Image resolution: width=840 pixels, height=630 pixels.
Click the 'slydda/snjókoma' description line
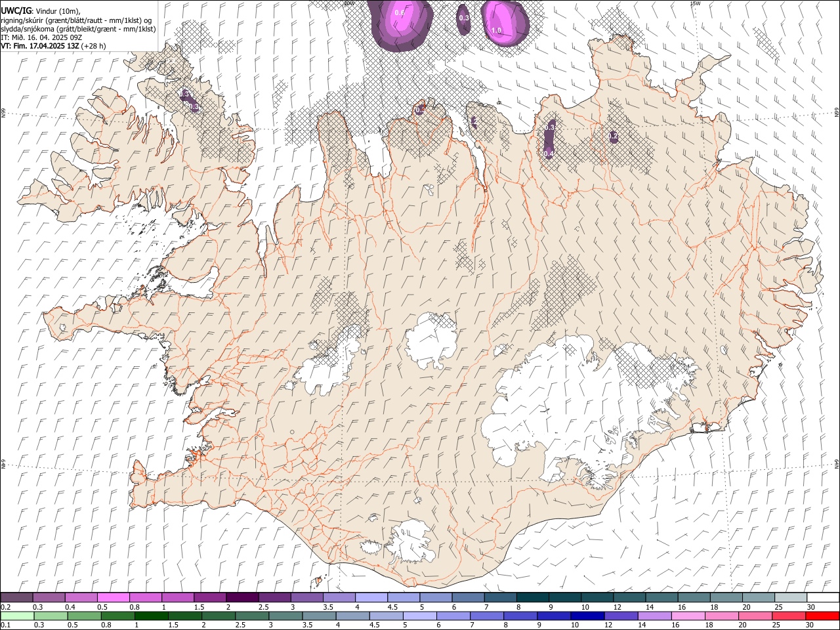[x=78, y=29]
